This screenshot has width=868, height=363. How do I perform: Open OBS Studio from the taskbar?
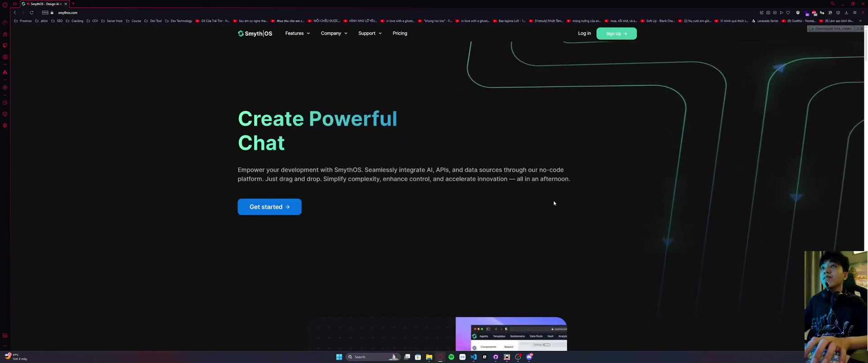[x=518, y=357]
